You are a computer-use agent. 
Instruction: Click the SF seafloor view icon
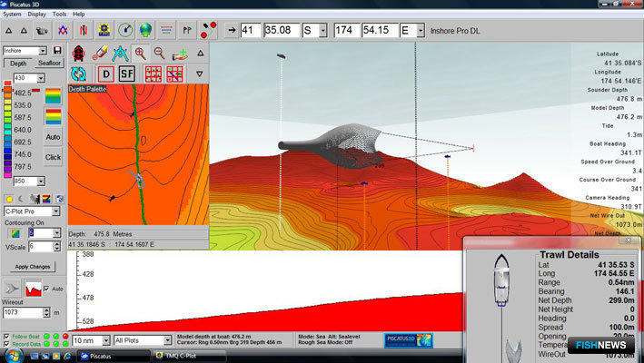tap(127, 74)
